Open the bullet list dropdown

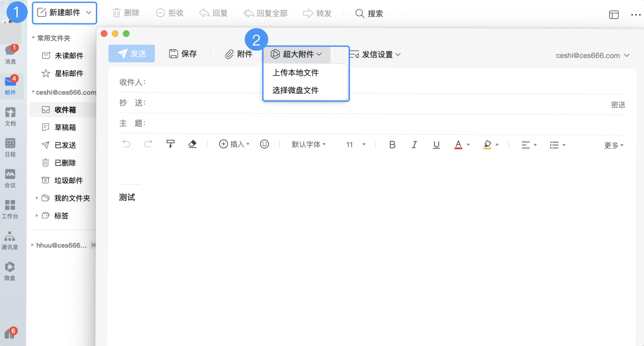(x=558, y=145)
